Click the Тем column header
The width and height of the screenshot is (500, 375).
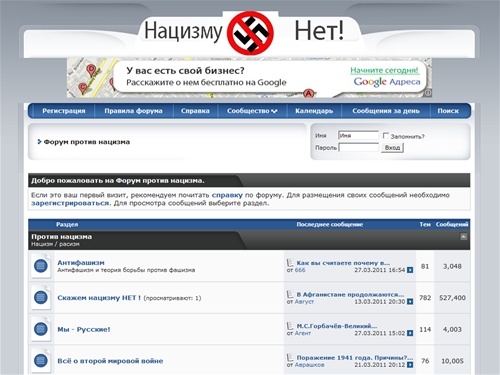coord(425,224)
